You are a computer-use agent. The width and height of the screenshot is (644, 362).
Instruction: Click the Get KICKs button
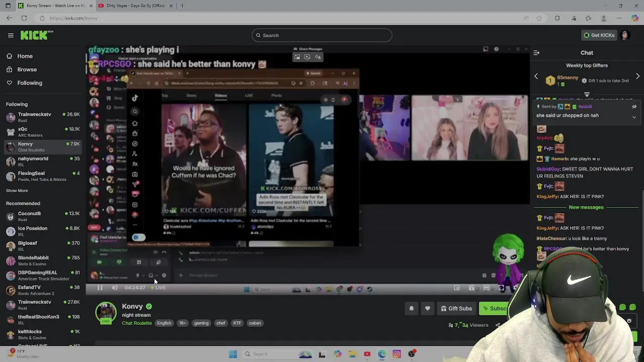(599, 35)
